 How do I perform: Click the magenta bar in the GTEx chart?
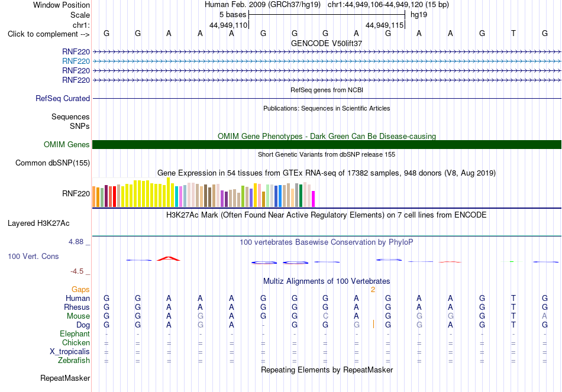(314, 199)
